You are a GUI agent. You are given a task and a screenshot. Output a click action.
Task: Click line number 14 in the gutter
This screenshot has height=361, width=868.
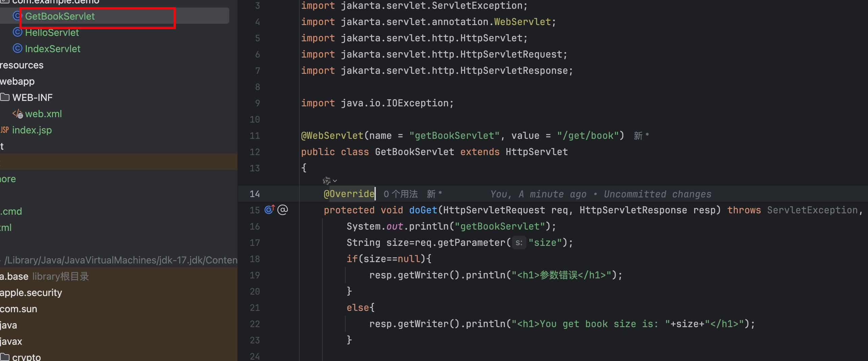pos(255,194)
